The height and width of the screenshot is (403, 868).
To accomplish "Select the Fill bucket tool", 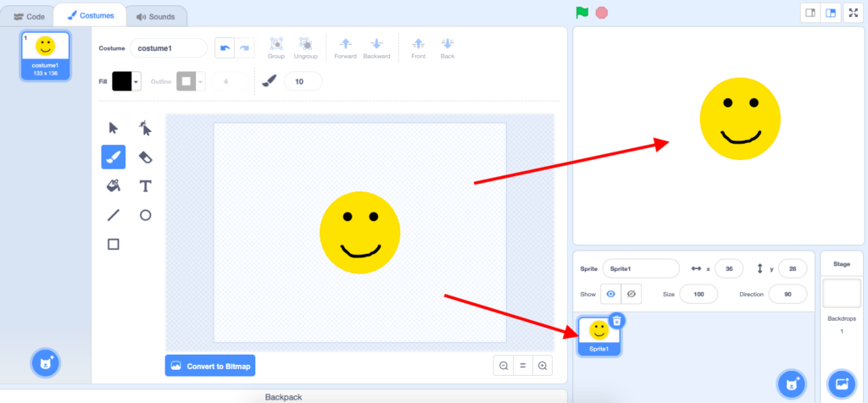I will coord(113,185).
